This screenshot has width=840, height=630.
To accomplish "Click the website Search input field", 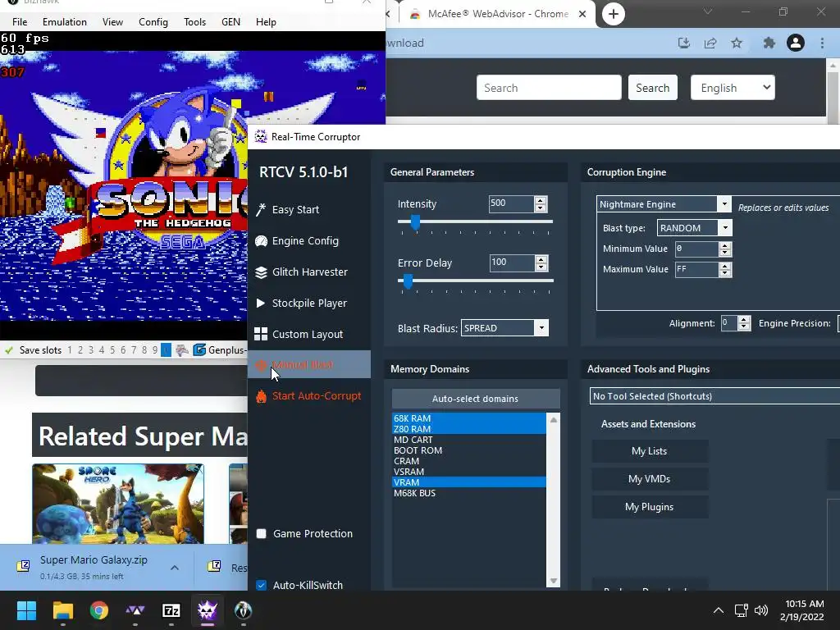I will pyautogui.click(x=549, y=88).
